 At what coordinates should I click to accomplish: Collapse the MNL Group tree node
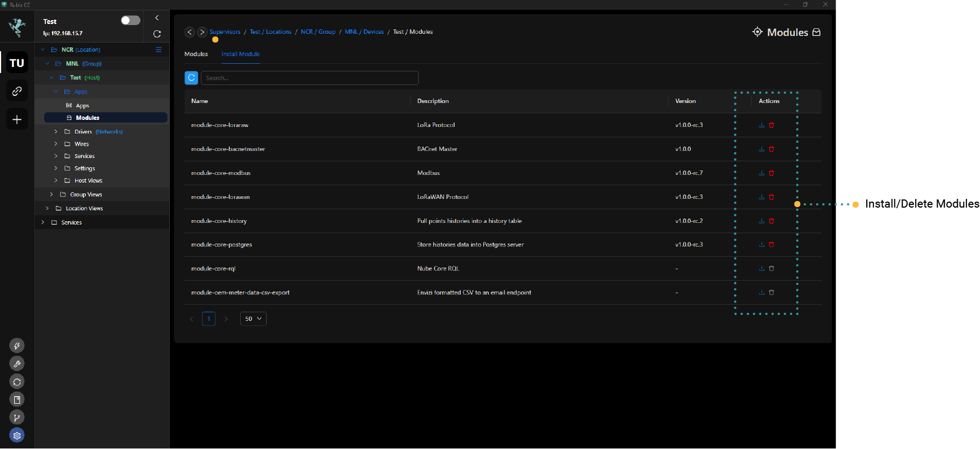pyautogui.click(x=47, y=64)
